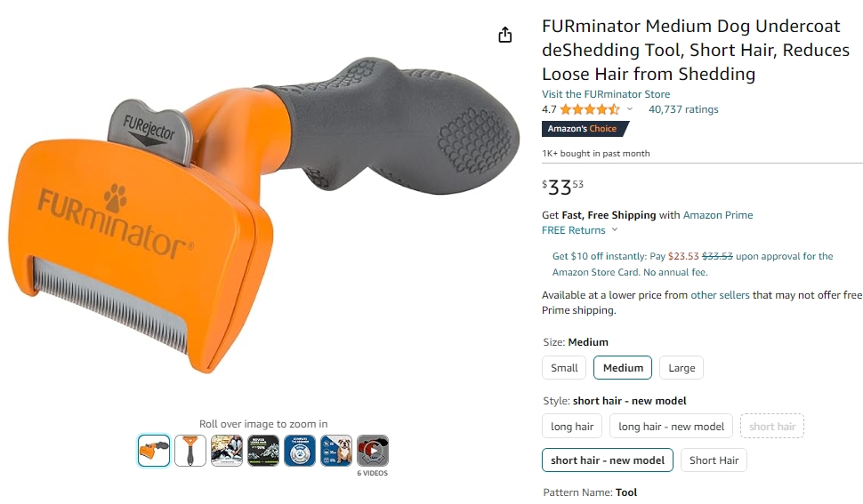This screenshot has width=863, height=504.
Task: Open the bulldog infographic thumbnail
Action: [336, 451]
